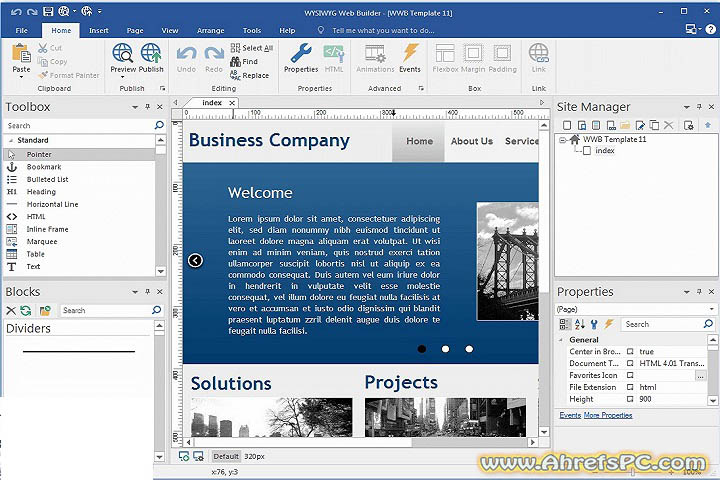
Task: Click the Cut scissors icon
Action: click(x=43, y=48)
